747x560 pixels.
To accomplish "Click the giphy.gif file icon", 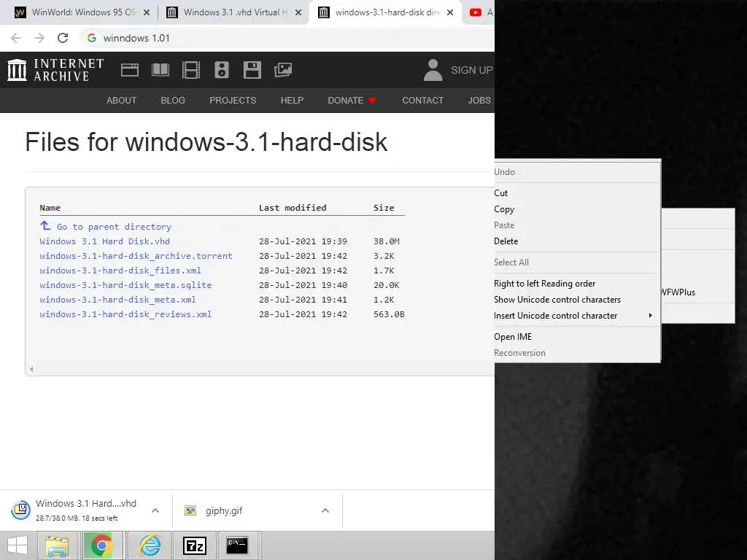I will pos(190,510).
